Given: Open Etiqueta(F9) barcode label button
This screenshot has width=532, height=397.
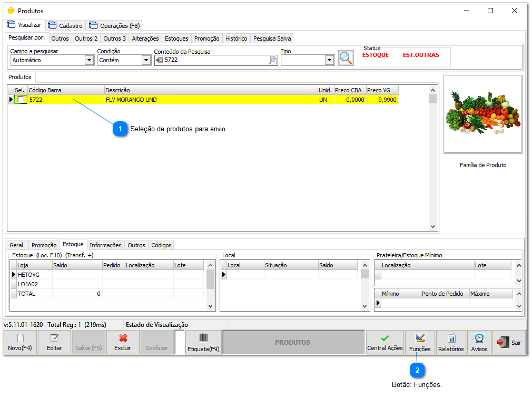Looking at the screenshot, I should [x=203, y=342].
